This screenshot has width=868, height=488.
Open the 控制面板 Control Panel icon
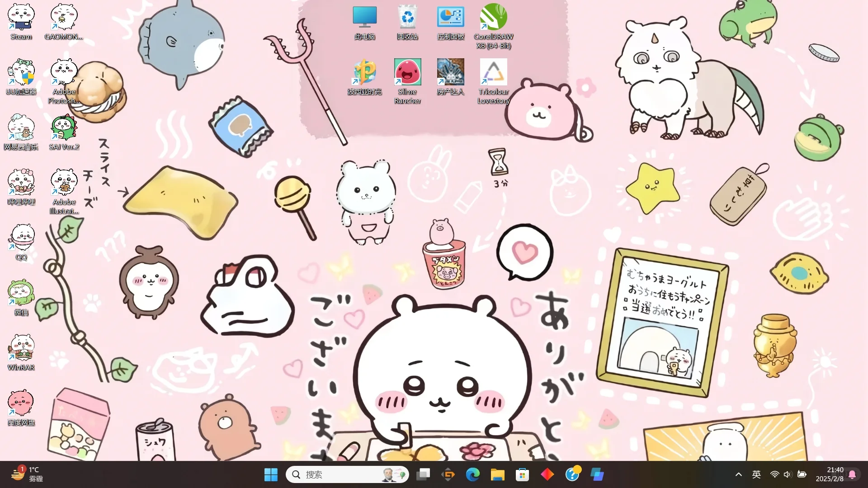[450, 18]
